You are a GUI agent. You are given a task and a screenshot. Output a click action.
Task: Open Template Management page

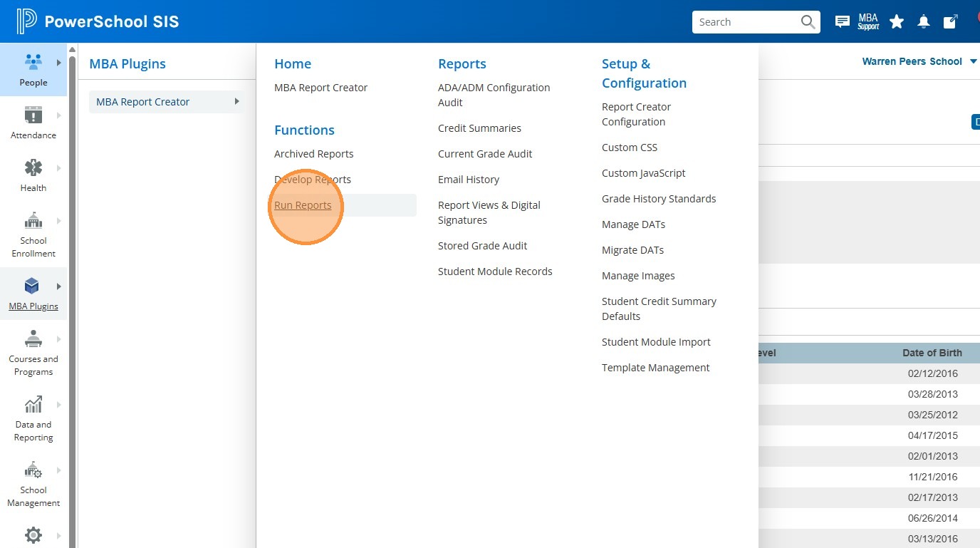click(655, 368)
